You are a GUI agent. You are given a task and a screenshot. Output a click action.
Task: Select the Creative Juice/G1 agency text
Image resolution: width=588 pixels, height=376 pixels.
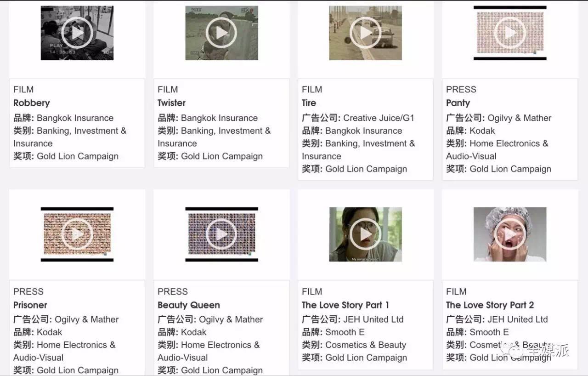[379, 118]
